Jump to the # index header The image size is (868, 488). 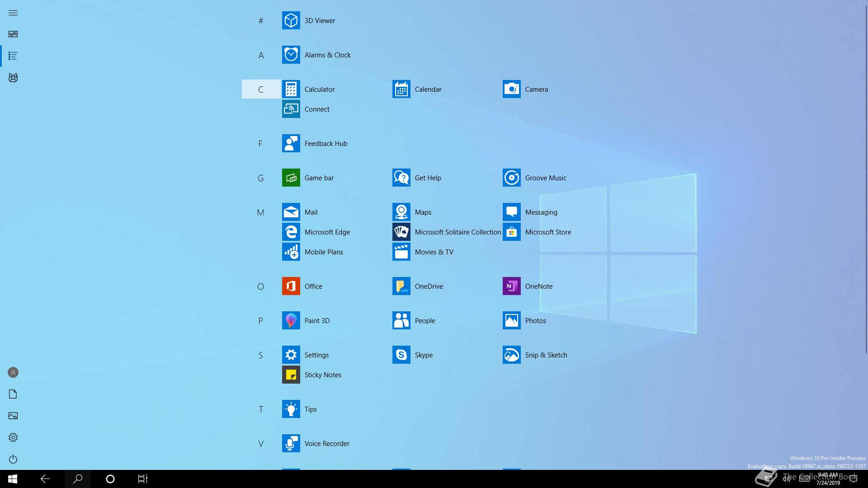261,20
